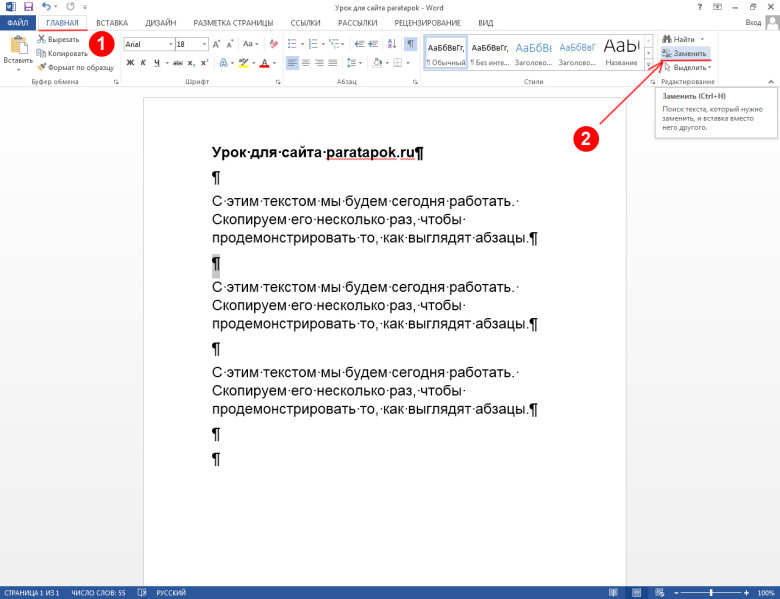Click the Paste clipboard icon
Image resolution: width=780 pixels, height=599 pixels.
click(18, 45)
